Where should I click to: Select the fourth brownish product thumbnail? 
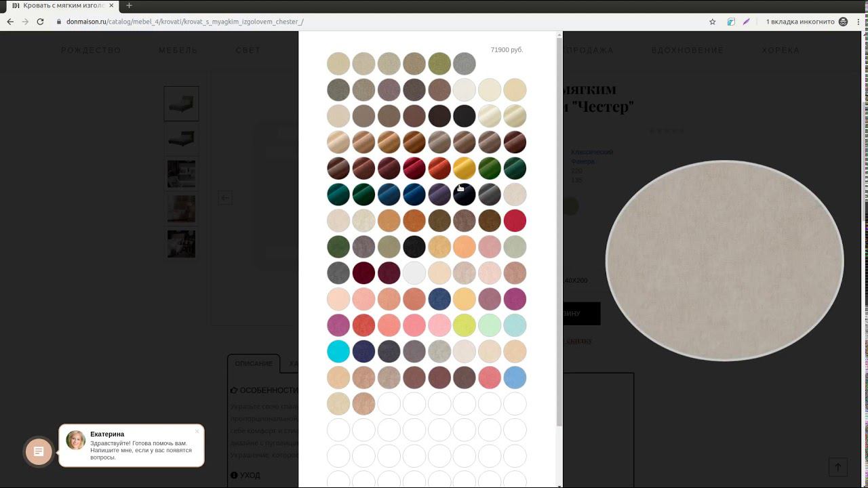181,209
